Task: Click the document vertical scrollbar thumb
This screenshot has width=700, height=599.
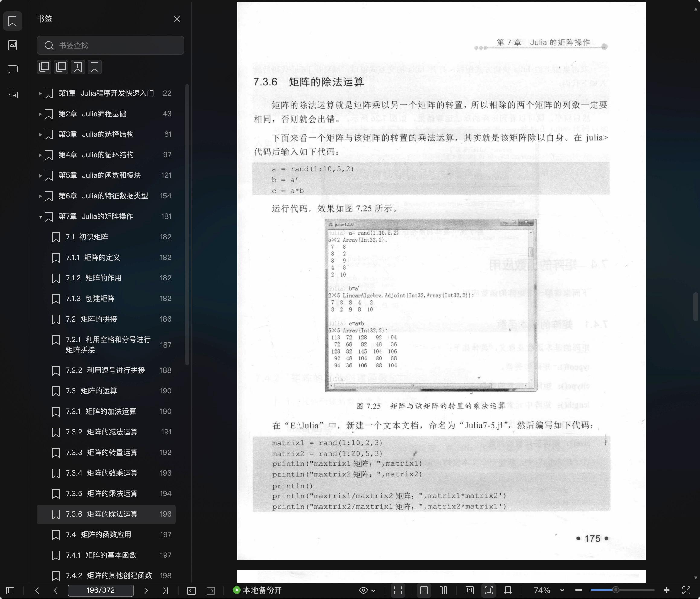Action: (x=695, y=307)
